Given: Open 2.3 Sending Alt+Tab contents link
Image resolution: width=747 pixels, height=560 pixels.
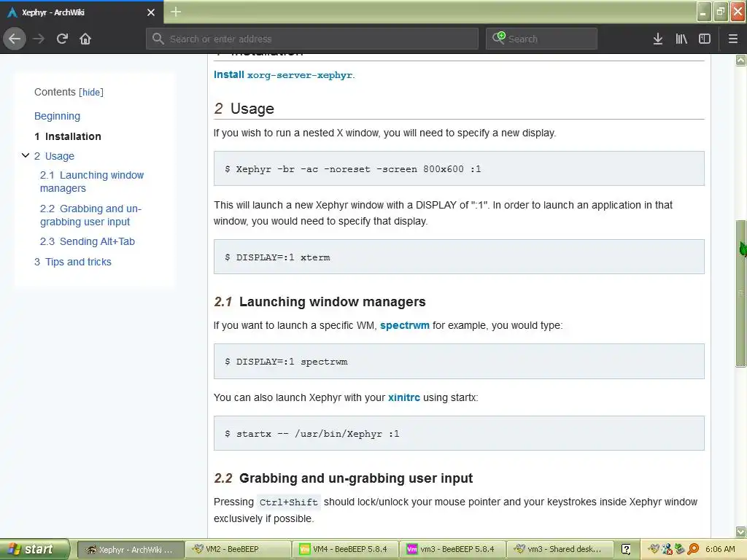Looking at the screenshot, I should click(88, 241).
